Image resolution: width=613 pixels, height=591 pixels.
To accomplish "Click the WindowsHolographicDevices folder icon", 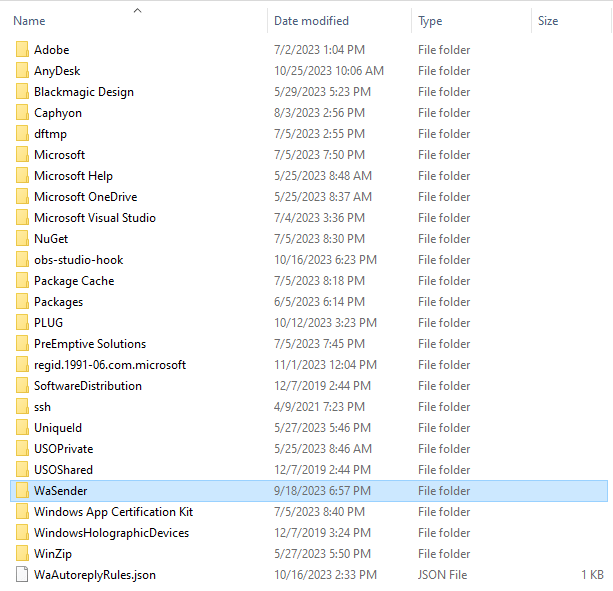I will [22, 533].
